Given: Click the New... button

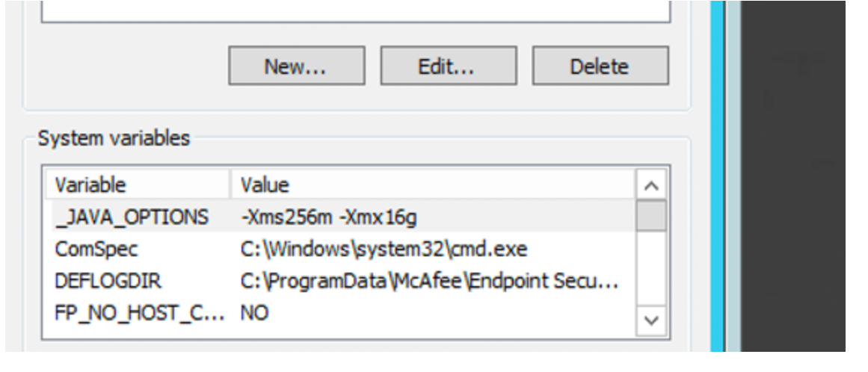Looking at the screenshot, I should [296, 66].
